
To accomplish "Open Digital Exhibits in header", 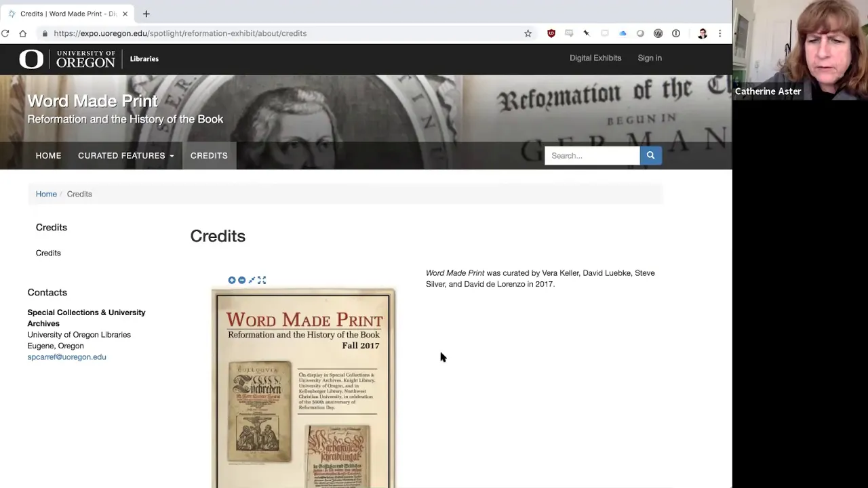I will (595, 58).
